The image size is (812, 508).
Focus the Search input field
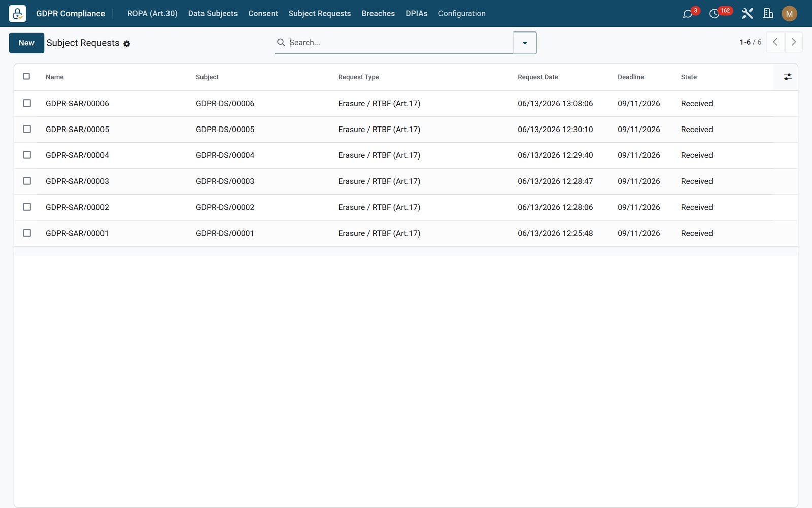click(x=400, y=43)
